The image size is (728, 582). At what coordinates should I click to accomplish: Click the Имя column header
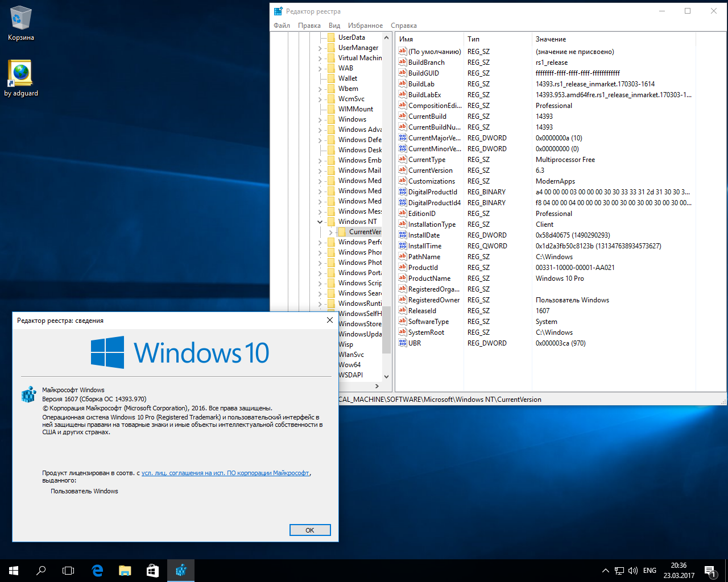(429, 39)
